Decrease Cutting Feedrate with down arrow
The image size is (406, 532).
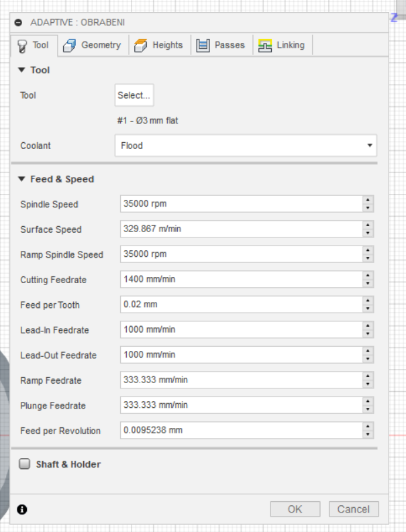(x=368, y=283)
